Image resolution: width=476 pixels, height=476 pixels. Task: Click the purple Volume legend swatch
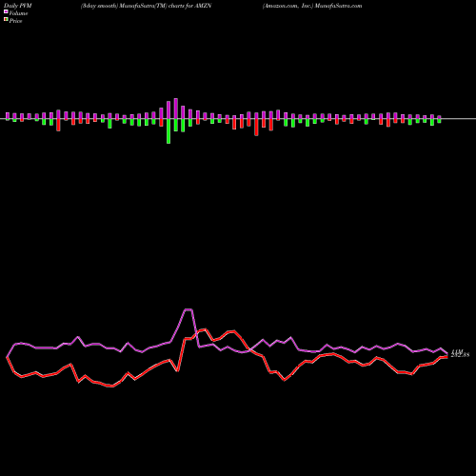tap(6, 11)
